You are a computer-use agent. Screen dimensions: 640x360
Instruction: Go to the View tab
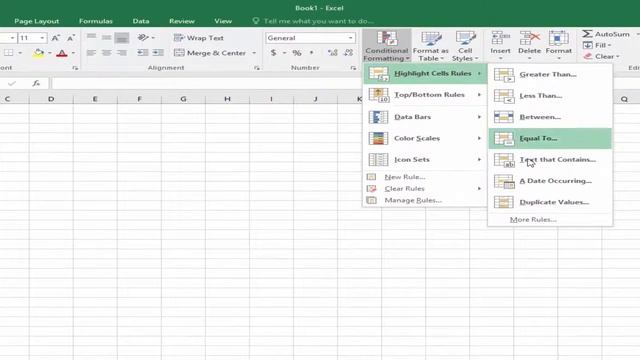(223, 21)
